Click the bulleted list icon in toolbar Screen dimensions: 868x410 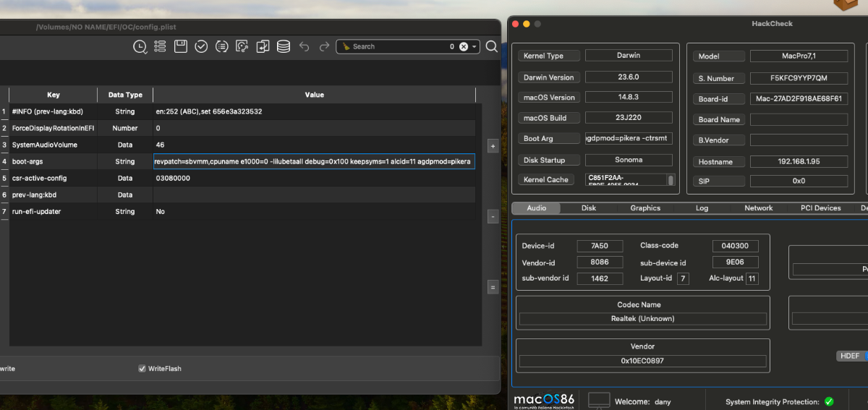coord(160,46)
